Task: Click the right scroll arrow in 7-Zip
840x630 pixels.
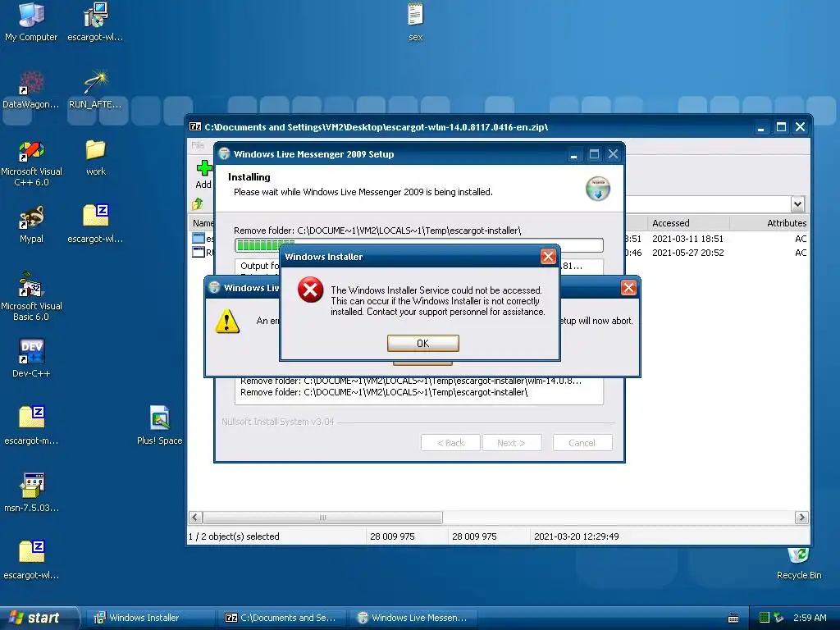Action: [x=801, y=518]
